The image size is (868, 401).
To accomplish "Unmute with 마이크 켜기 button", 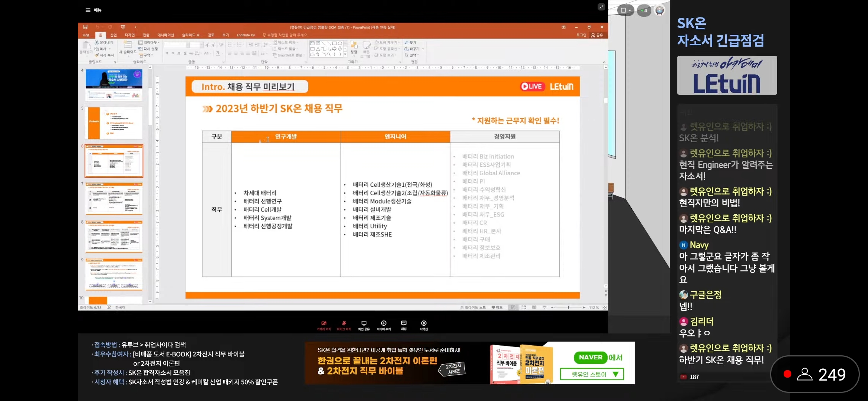I will click(x=344, y=325).
